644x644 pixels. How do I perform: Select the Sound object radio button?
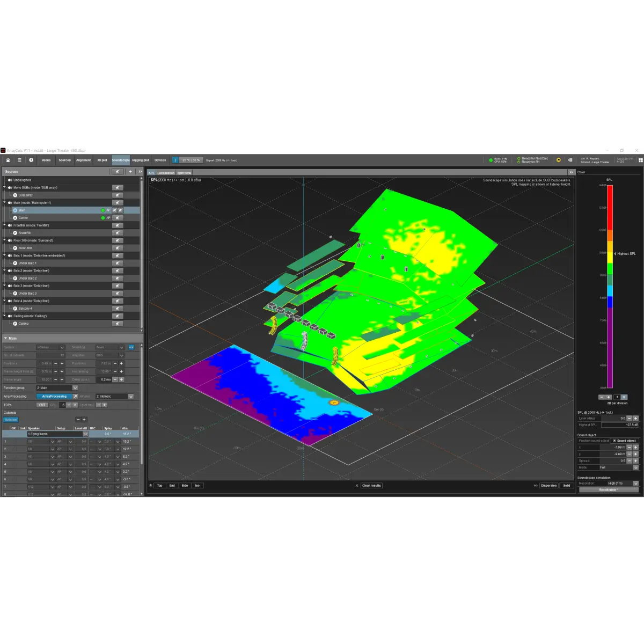point(615,441)
